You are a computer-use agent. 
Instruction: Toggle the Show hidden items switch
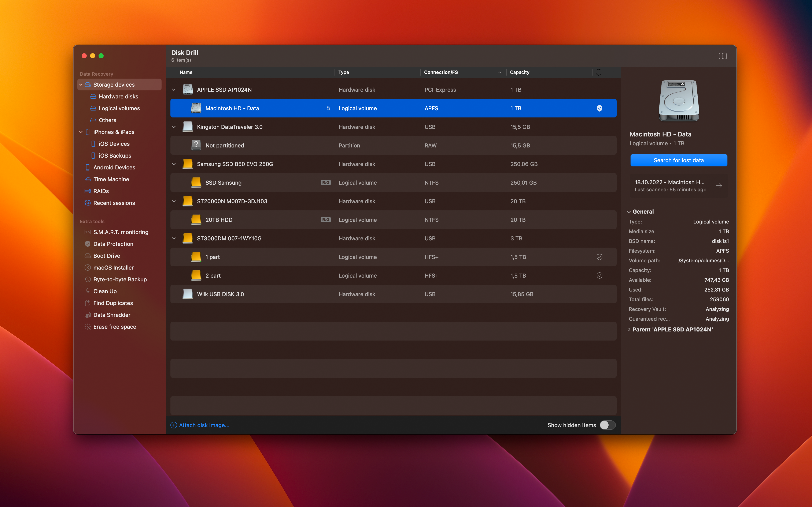607,425
